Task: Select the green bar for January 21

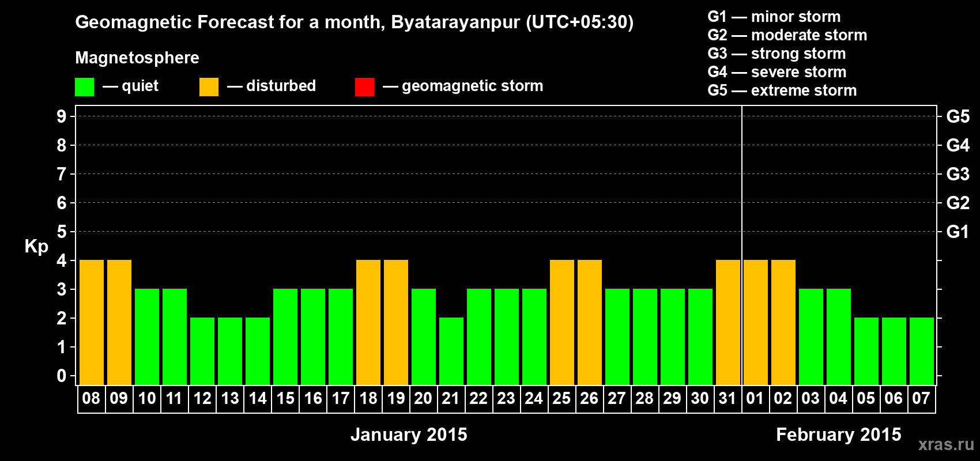Action: point(451,351)
